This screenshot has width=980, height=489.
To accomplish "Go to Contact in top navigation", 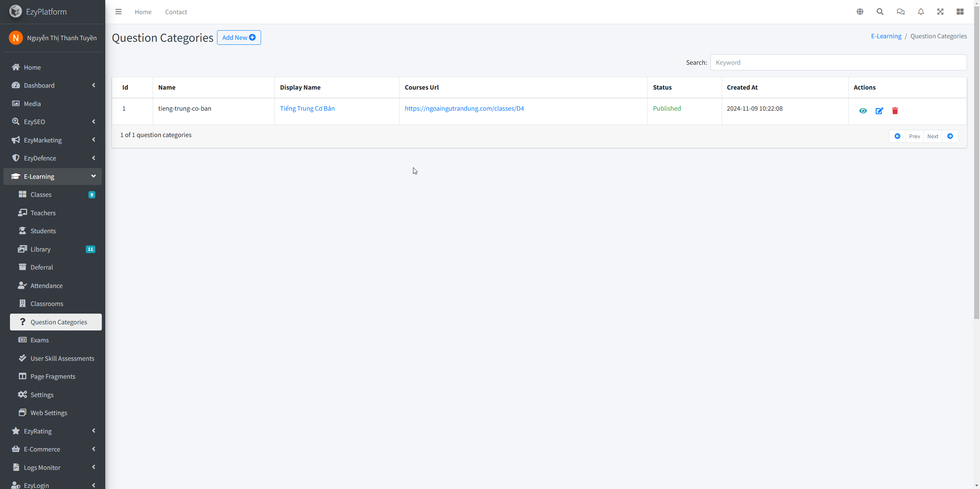I will (176, 12).
